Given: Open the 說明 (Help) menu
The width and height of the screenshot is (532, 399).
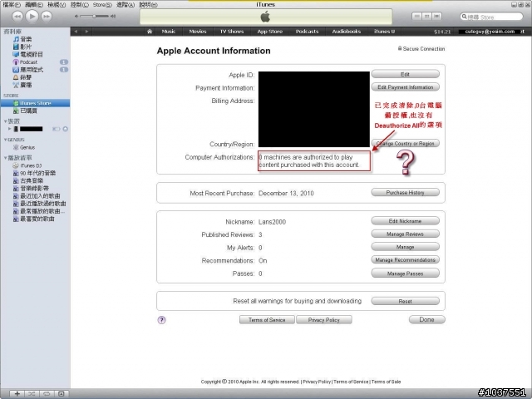Looking at the screenshot, I should tap(148, 5).
